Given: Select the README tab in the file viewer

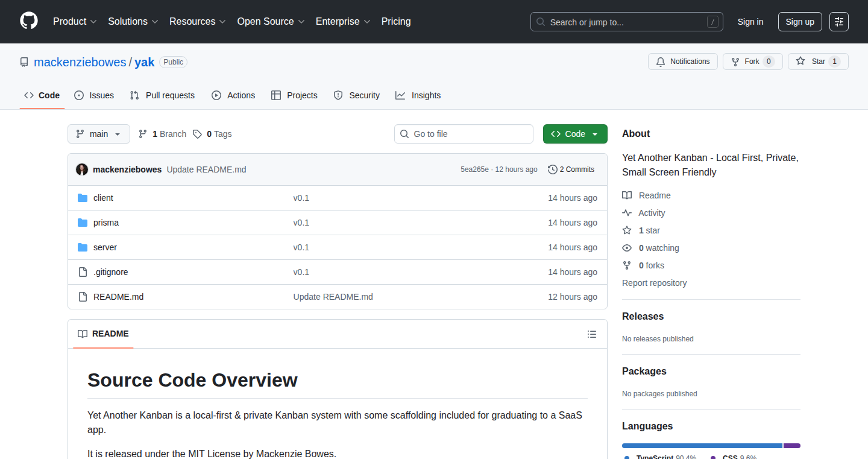Looking at the screenshot, I should [103, 334].
